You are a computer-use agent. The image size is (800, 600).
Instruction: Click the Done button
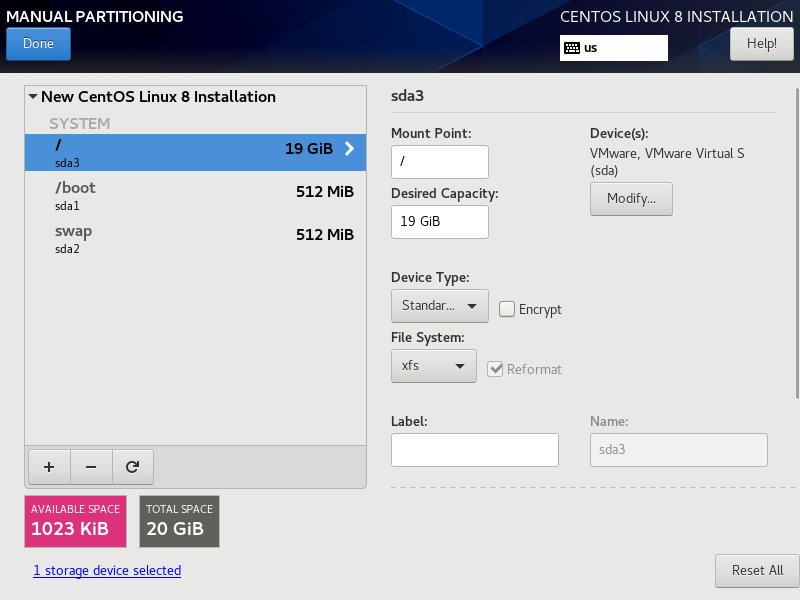click(38, 44)
